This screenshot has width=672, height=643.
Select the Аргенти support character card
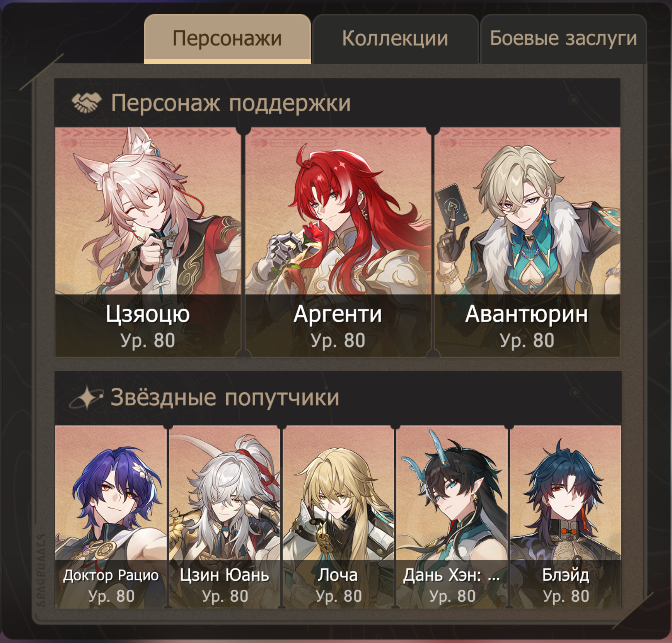click(x=338, y=242)
